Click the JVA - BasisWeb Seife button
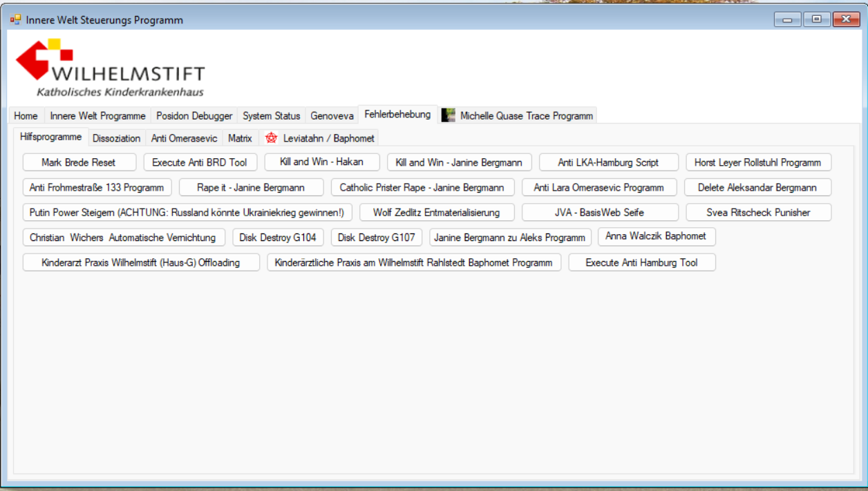This screenshot has width=868, height=491. pos(599,212)
